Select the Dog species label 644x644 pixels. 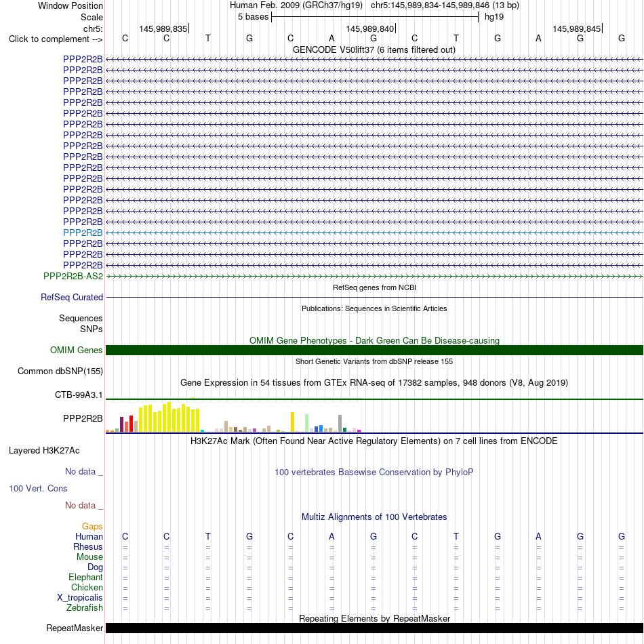[x=95, y=567]
